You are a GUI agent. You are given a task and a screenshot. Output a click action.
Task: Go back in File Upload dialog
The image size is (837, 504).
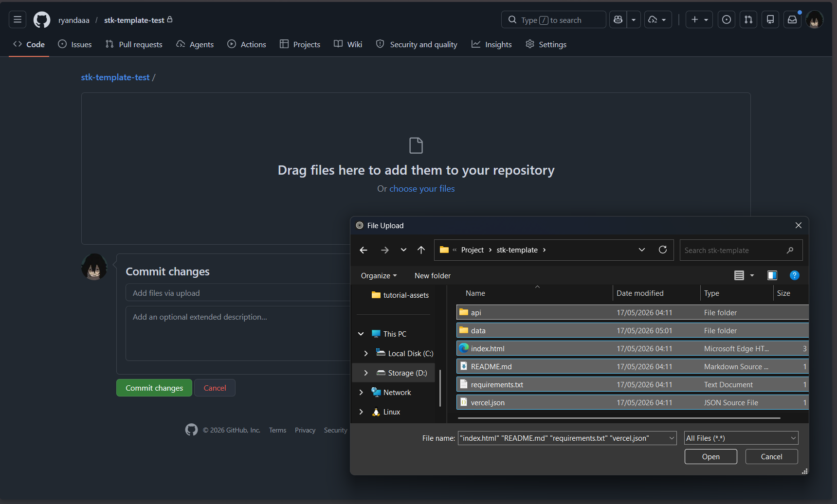364,250
